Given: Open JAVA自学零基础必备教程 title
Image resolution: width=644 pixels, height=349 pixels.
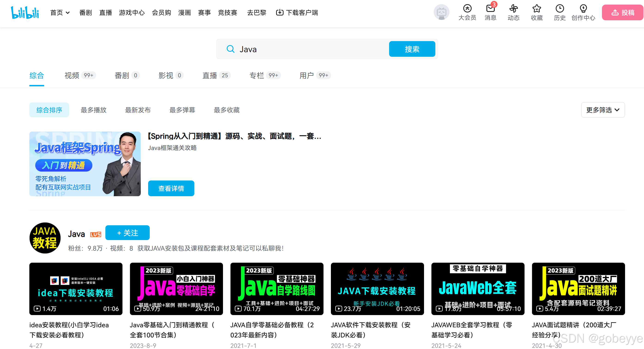Looking at the screenshot, I should pyautogui.click(x=272, y=330).
